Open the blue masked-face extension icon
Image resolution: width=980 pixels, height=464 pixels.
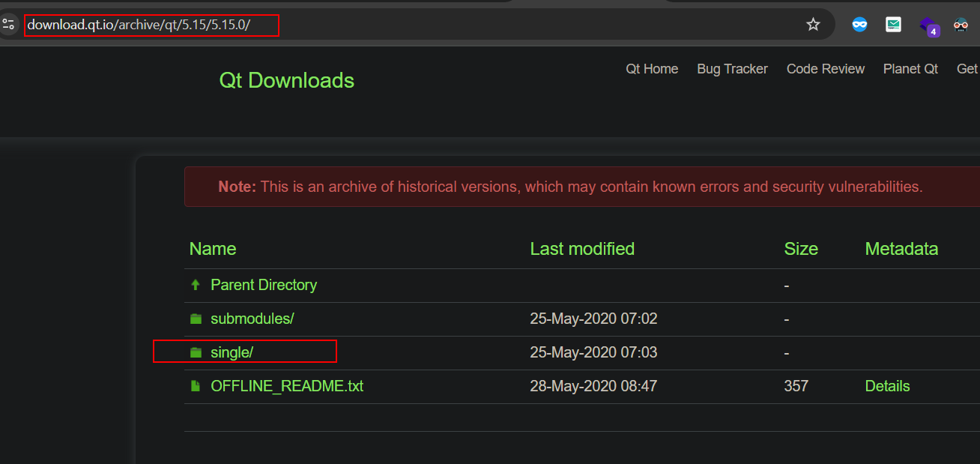pyautogui.click(x=859, y=25)
